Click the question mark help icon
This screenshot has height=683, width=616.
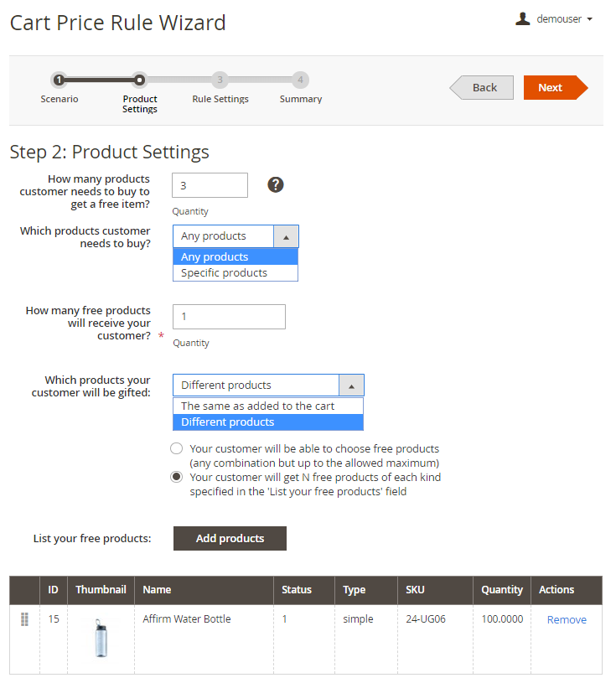click(x=276, y=184)
